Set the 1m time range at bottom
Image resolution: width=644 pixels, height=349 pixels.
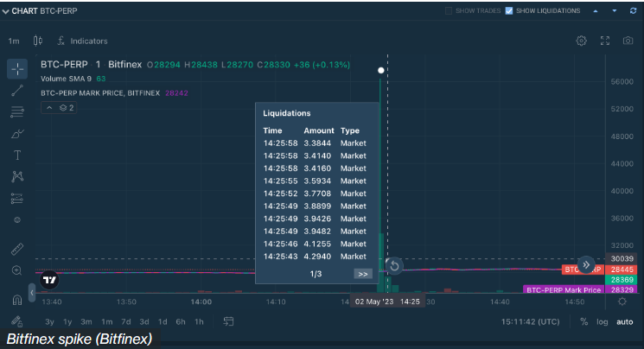pyautogui.click(x=107, y=322)
